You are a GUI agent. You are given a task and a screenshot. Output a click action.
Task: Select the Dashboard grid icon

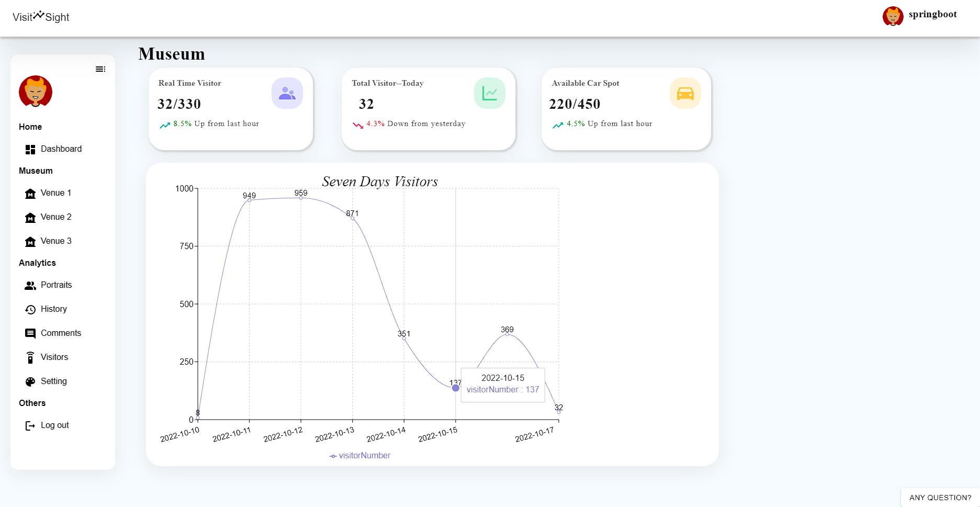click(30, 149)
